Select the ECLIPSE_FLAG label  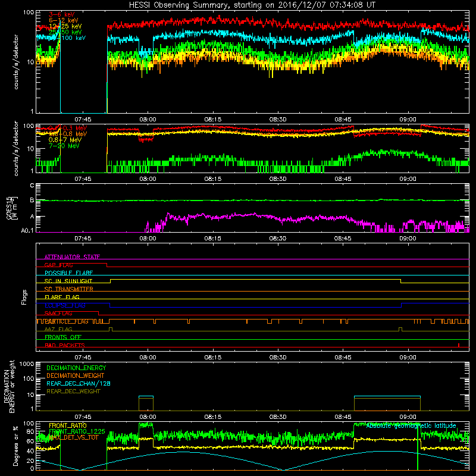coord(65,305)
